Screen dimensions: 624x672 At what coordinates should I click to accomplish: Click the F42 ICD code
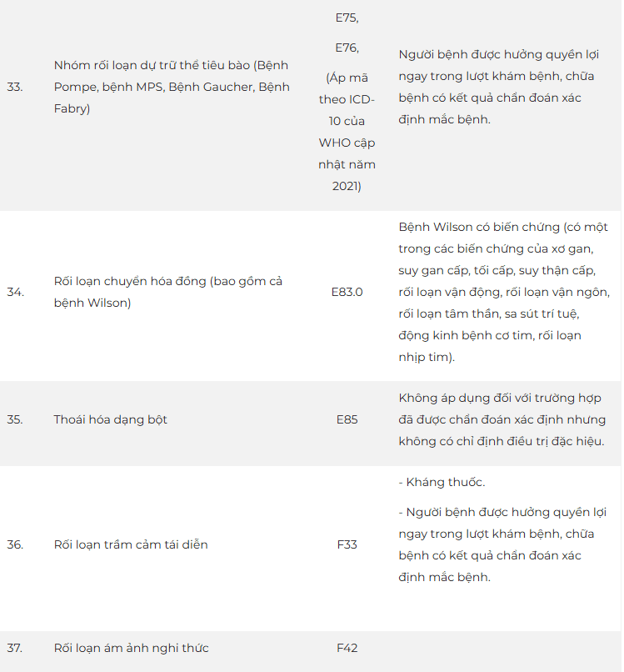[347, 648]
